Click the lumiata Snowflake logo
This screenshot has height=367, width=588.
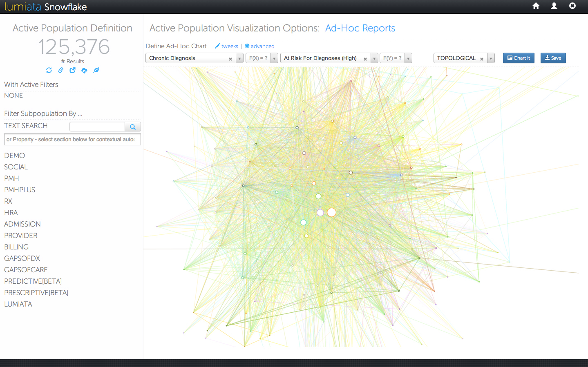click(x=45, y=7)
